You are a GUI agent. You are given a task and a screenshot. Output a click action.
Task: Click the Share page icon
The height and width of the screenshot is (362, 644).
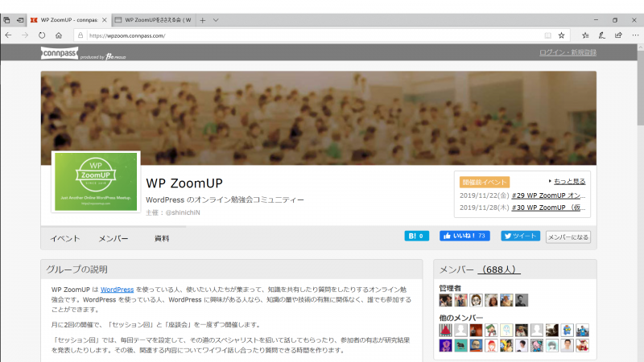click(618, 35)
